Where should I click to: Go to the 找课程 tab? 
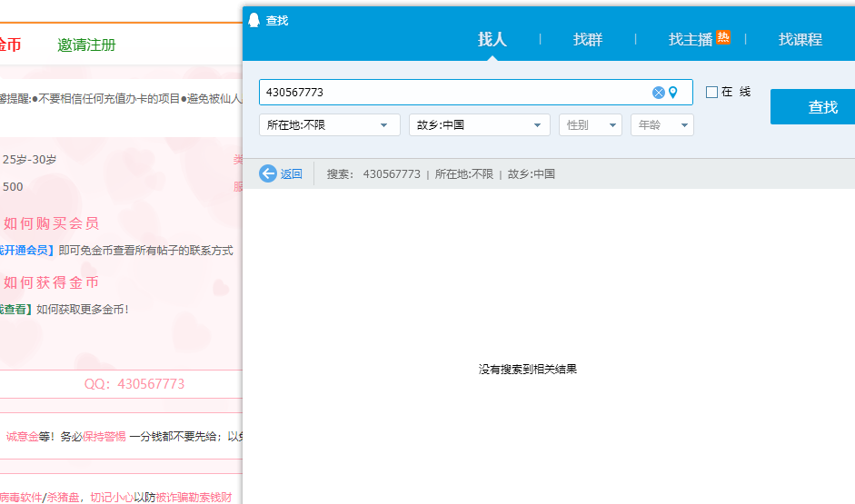pos(800,39)
